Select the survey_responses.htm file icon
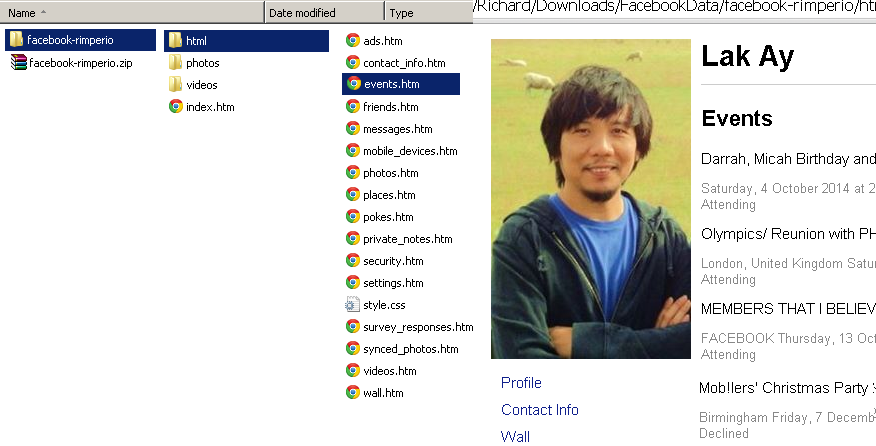The height and width of the screenshot is (446, 876). [353, 326]
